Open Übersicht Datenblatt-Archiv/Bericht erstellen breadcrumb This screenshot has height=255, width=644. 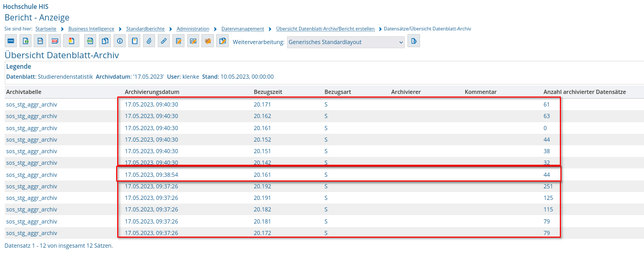[x=325, y=28]
